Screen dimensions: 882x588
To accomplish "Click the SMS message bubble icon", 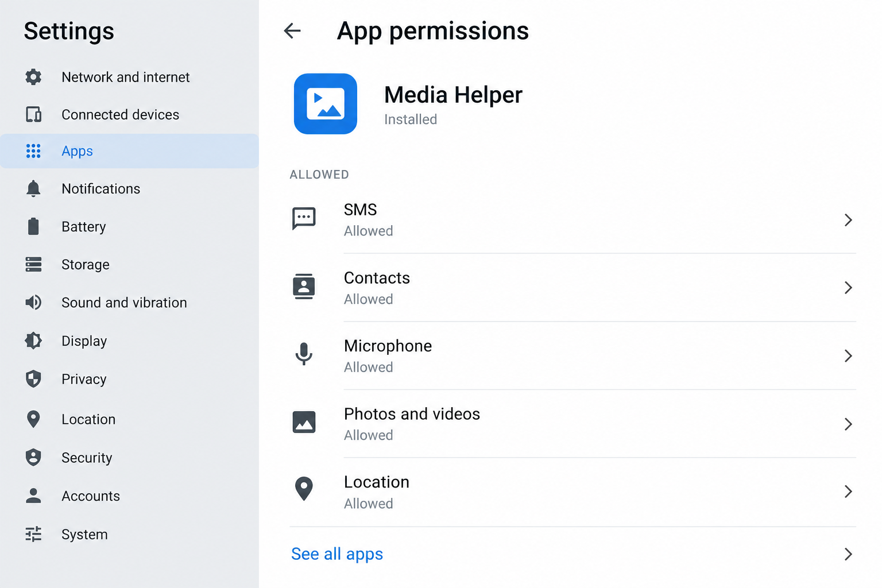I will [304, 219].
